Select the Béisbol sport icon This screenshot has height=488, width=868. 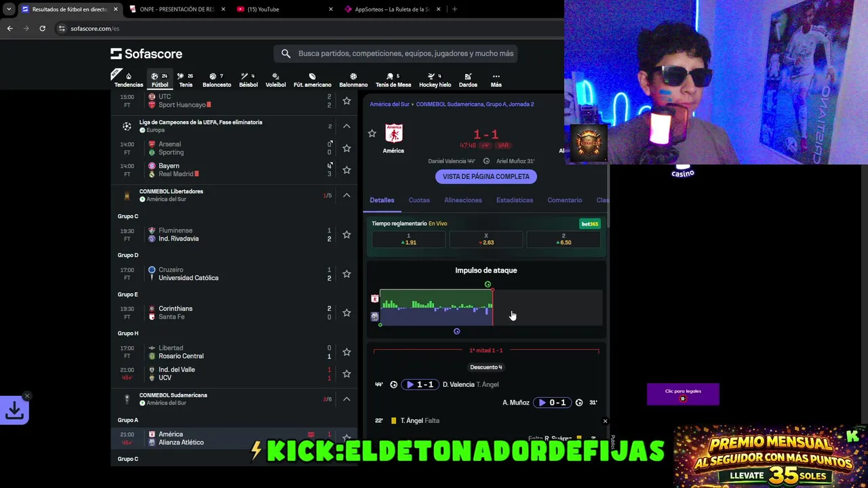point(248,80)
